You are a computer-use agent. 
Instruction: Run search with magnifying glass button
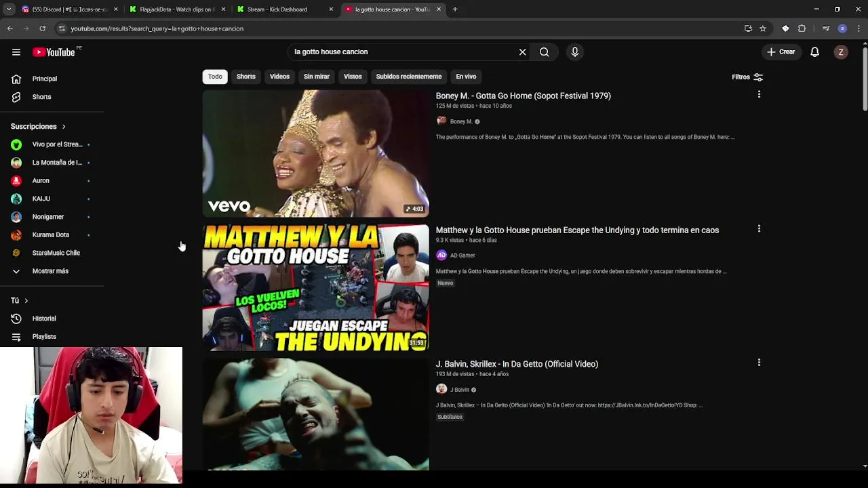[544, 52]
